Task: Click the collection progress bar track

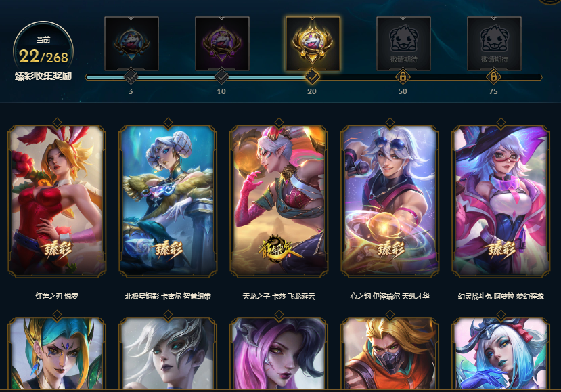Action: pos(314,77)
